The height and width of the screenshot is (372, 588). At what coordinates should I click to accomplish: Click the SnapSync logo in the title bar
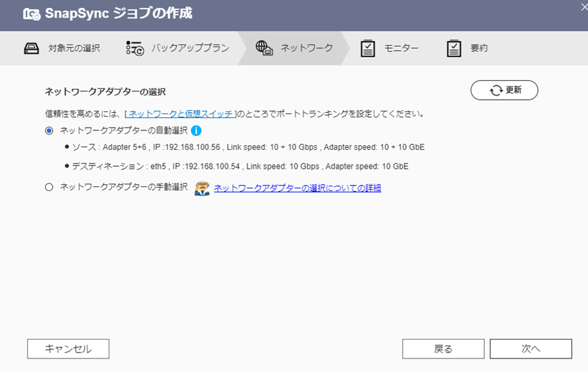tap(31, 14)
